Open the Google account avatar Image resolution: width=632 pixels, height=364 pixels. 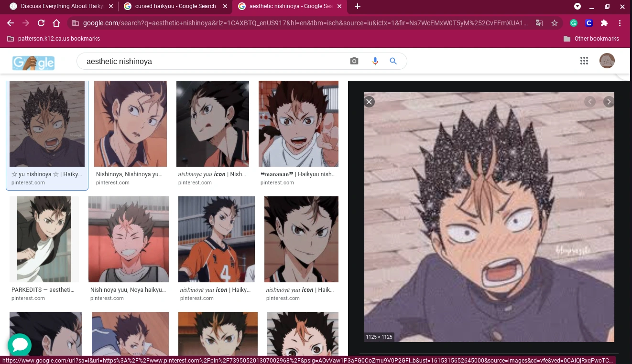(607, 61)
